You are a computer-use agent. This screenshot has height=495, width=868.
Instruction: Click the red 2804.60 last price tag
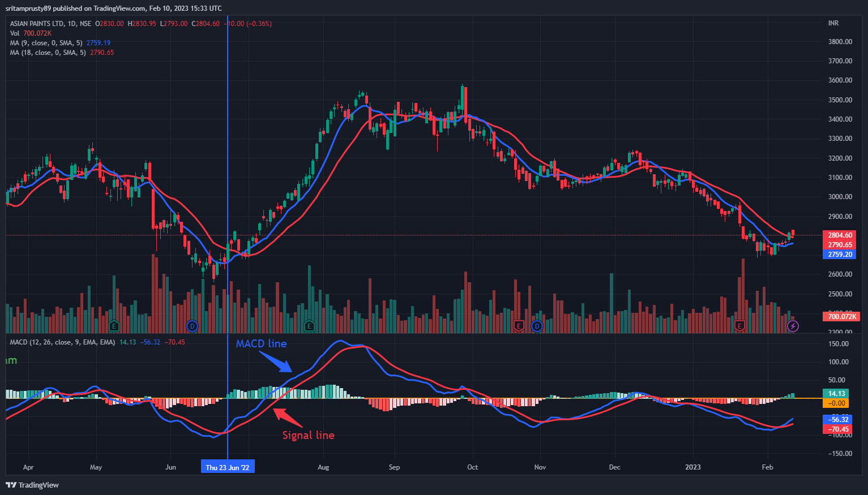840,235
